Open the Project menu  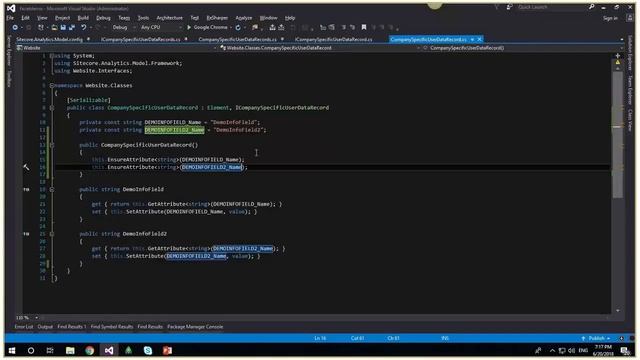pyautogui.click(x=62, y=18)
